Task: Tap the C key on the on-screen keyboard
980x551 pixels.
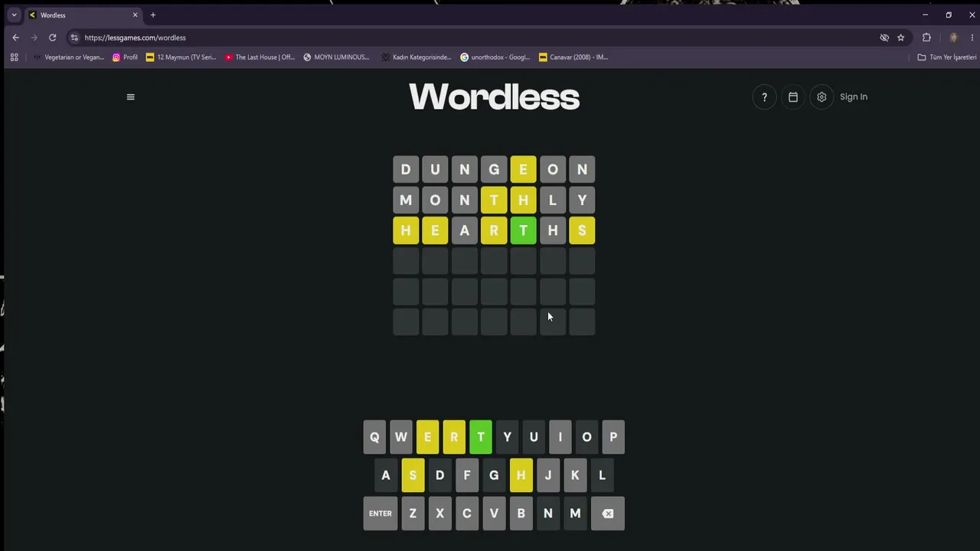Action: (x=467, y=514)
